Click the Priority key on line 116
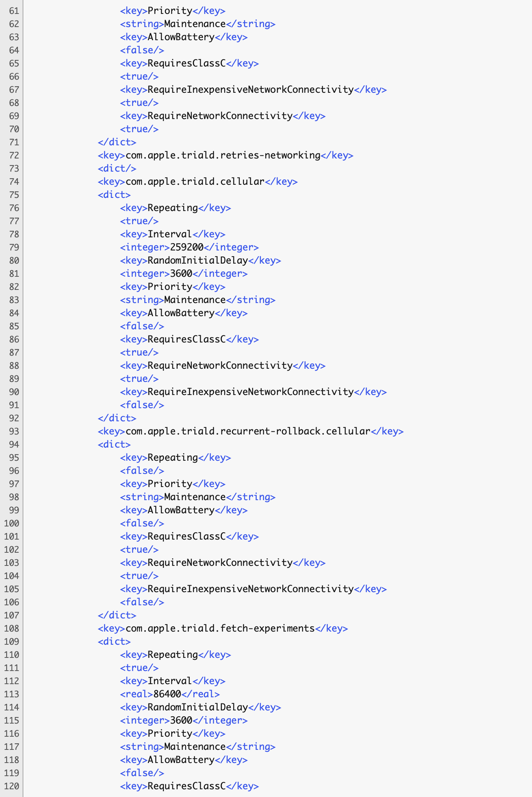The height and width of the screenshot is (797, 532). [x=170, y=734]
